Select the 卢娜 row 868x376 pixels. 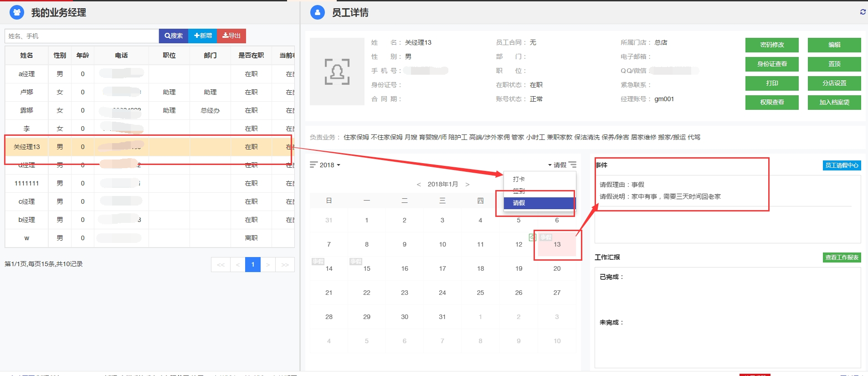coord(149,92)
